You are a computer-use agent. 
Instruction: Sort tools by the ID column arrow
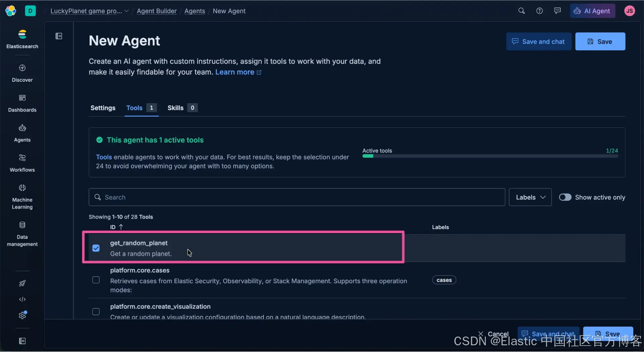click(x=121, y=227)
